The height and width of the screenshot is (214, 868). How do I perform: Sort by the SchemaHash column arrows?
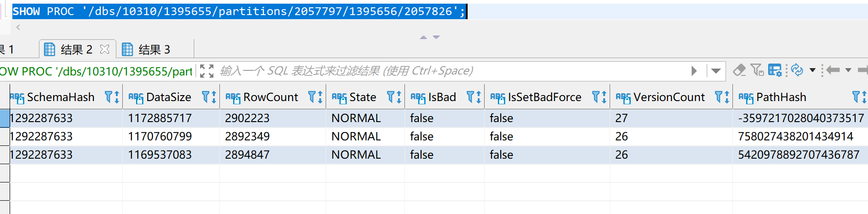[117, 97]
